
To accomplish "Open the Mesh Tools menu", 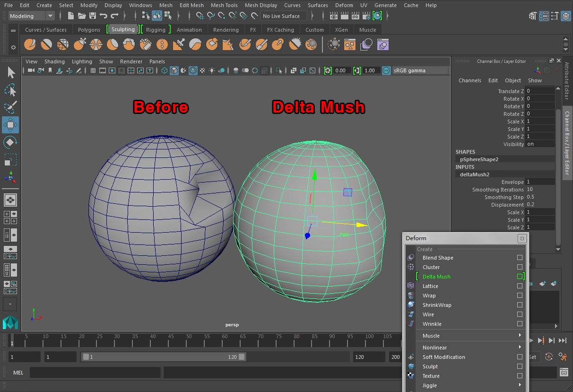I will pos(224,5).
